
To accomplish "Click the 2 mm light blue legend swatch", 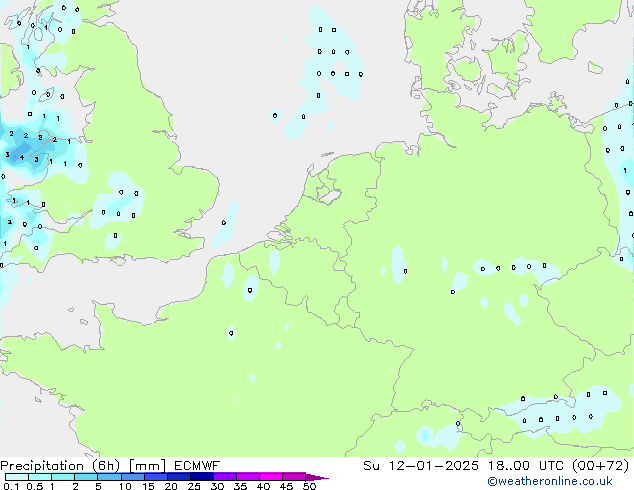I will point(85,477).
